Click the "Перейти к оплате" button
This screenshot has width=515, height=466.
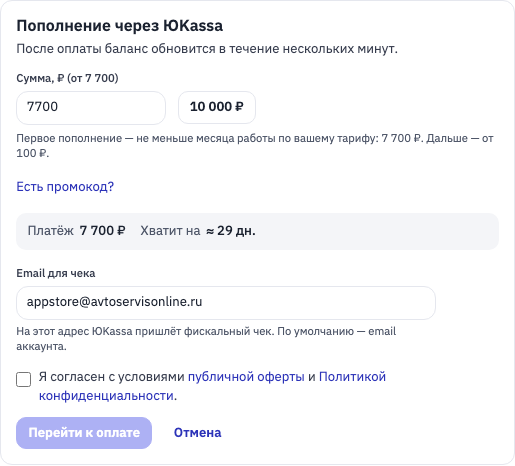[x=84, y=433]
